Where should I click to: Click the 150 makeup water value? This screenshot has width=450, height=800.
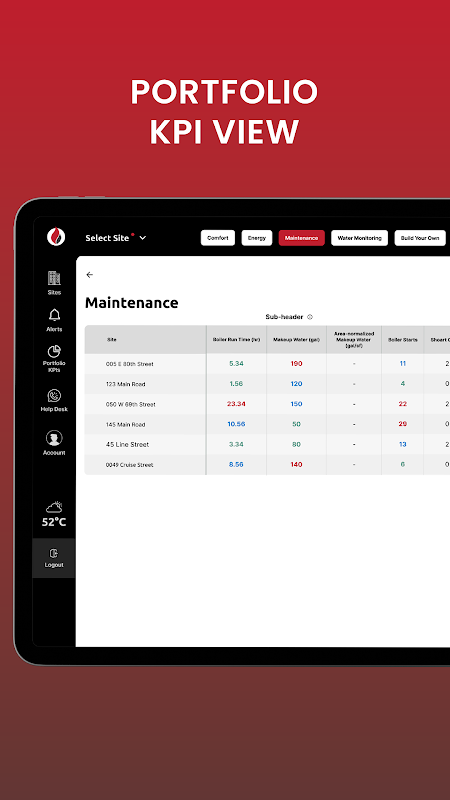pyautogui.click(x=296, y=404)
